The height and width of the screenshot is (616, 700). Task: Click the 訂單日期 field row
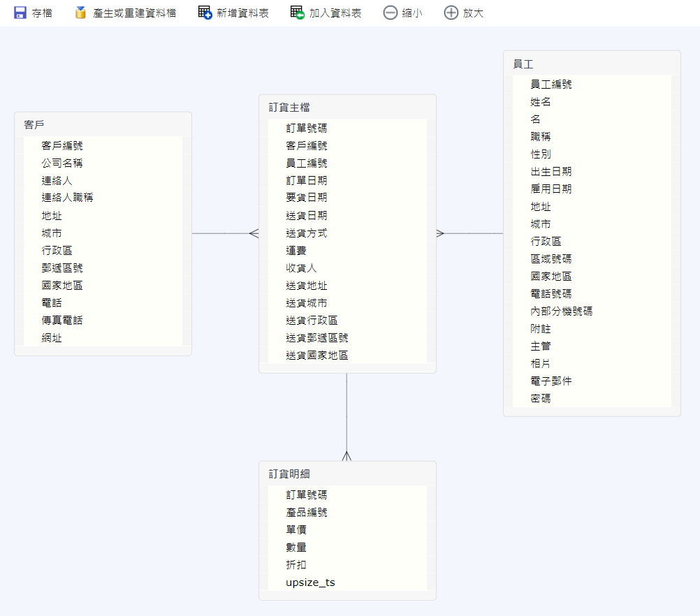pos(347,180)
